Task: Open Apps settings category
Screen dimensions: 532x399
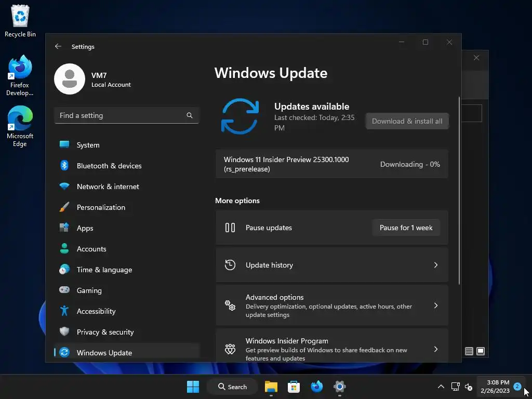Action: [127, 228]
